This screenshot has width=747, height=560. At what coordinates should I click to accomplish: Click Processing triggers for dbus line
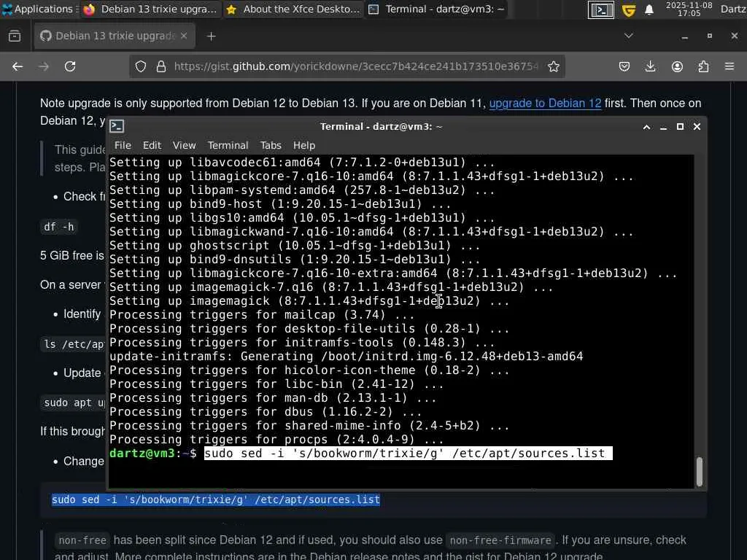click(x=266, y=412)
